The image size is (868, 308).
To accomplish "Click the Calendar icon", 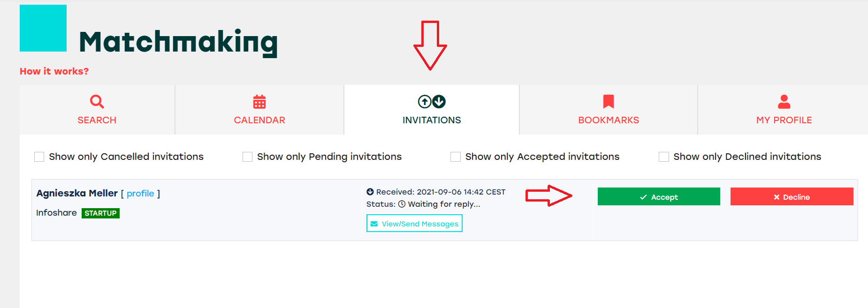I will point(259,101).
